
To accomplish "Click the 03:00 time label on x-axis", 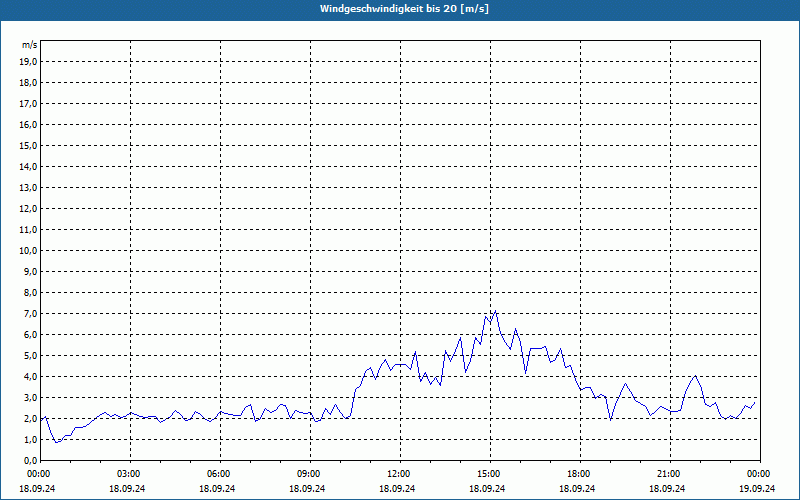I will [x=129, y=474].
